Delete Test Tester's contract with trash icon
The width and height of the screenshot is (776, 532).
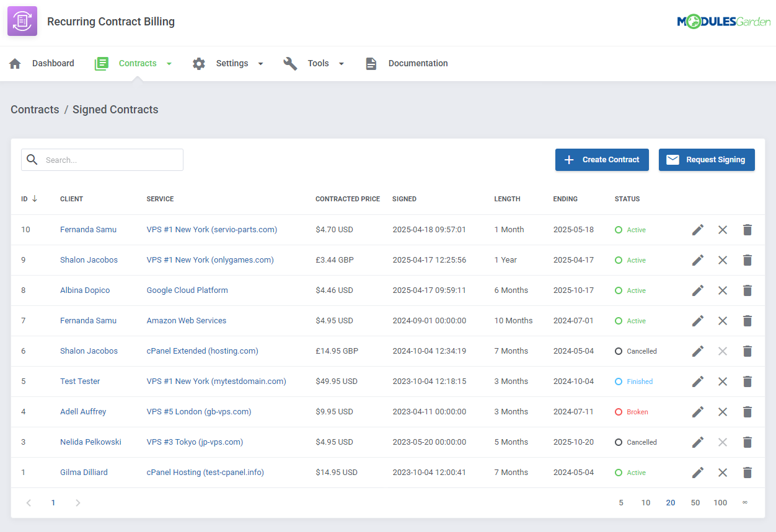point(747,382)
